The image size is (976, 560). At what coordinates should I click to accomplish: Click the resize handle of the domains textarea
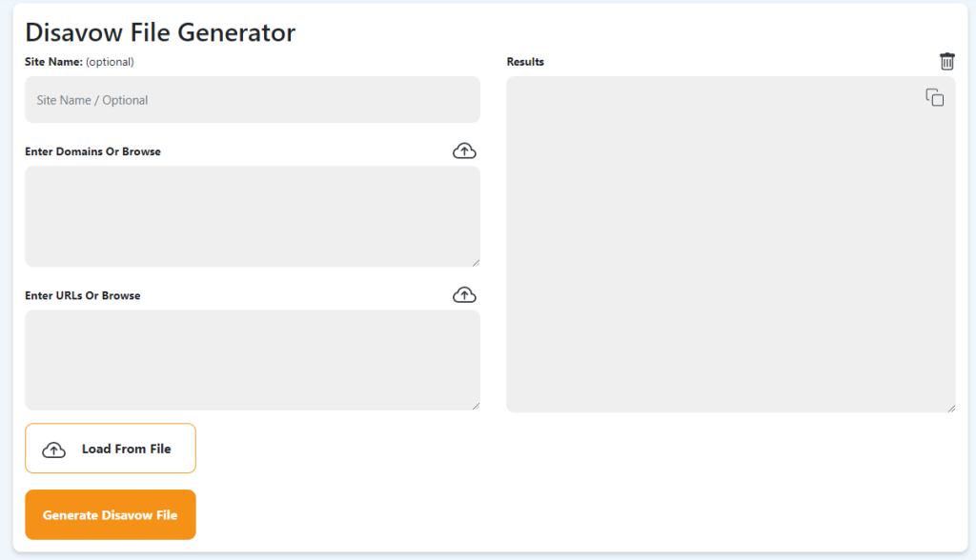[x=476, y=261]
